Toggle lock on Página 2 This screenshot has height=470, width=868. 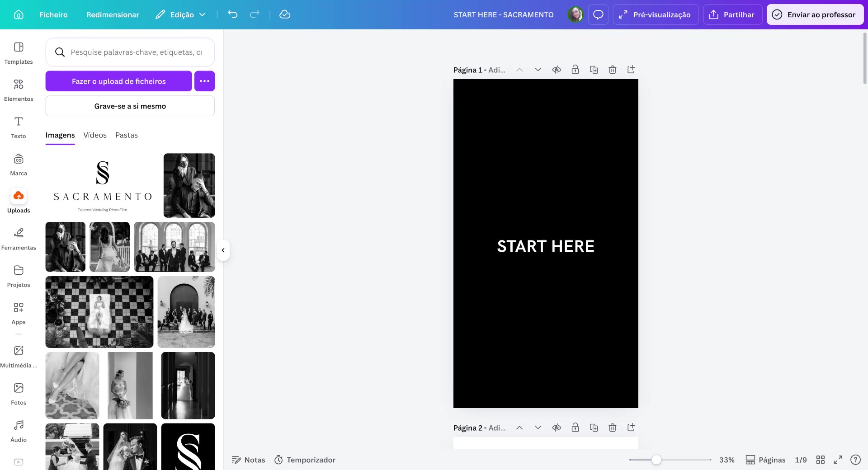click(x=575, y=428)
